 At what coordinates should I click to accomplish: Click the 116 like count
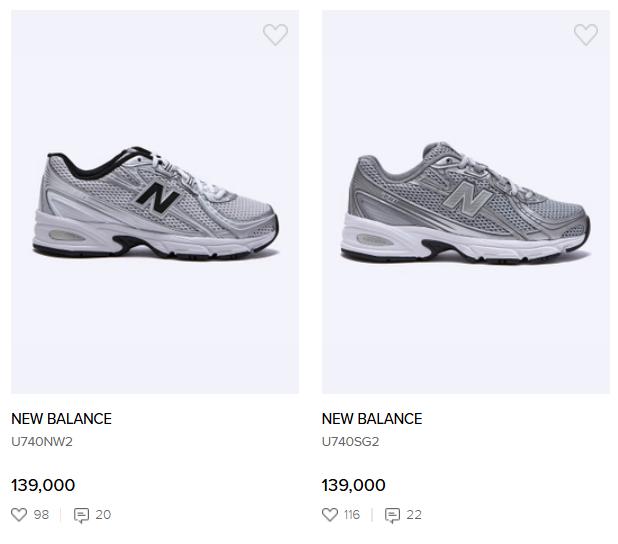coord(351,515)
